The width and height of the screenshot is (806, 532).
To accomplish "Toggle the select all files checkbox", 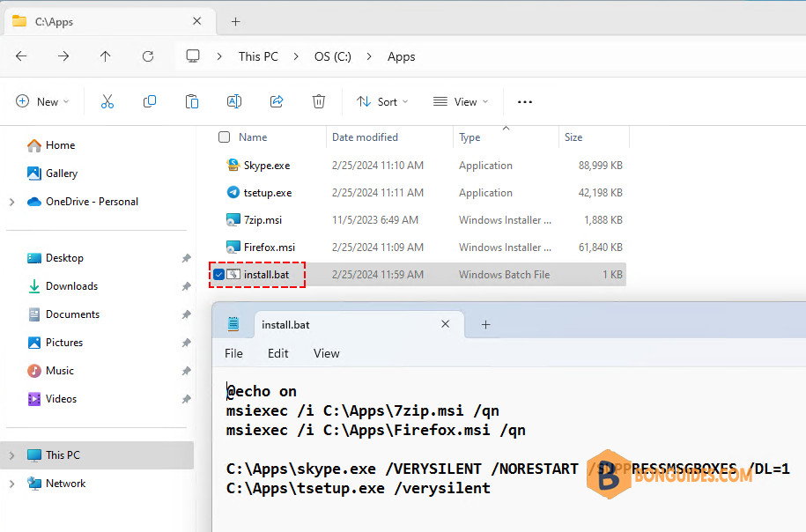I will [x=224, y=137].
